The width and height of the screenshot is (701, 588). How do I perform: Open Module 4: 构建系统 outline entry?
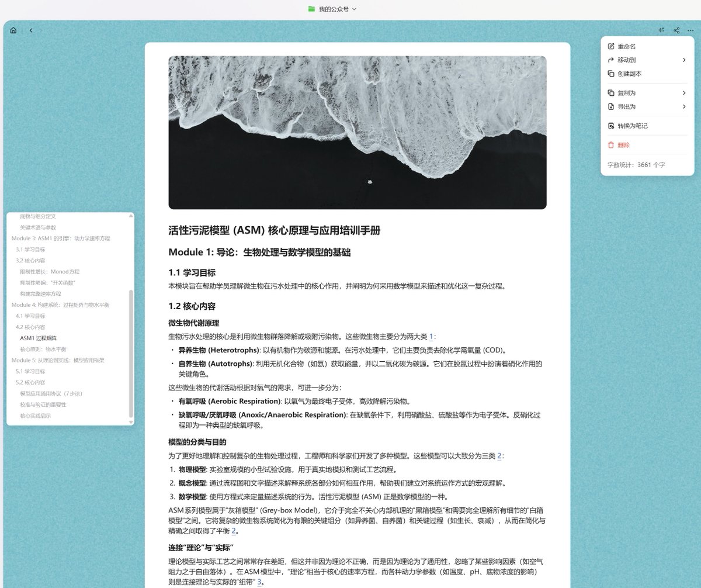click(60, 305)
